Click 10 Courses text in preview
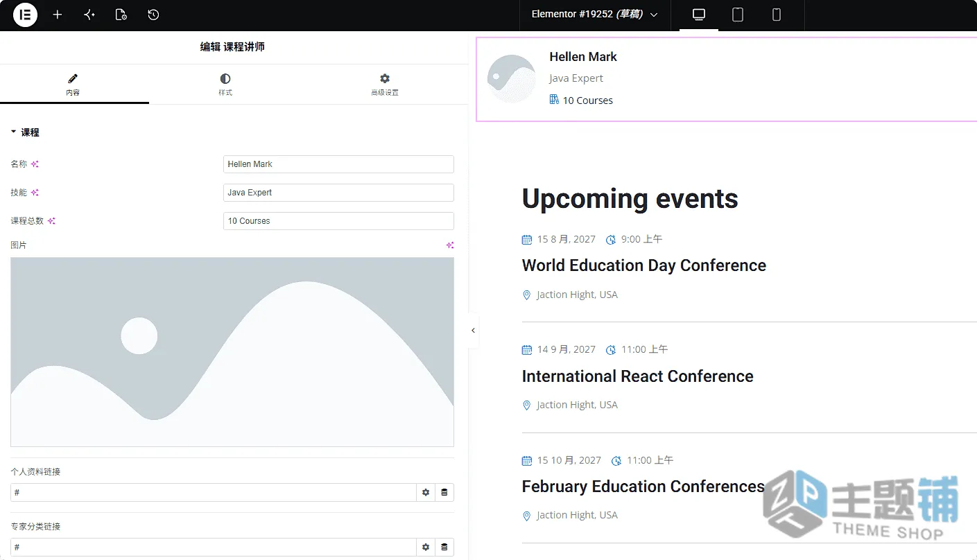Screen dimensions: 977x560 pos(588,100)
